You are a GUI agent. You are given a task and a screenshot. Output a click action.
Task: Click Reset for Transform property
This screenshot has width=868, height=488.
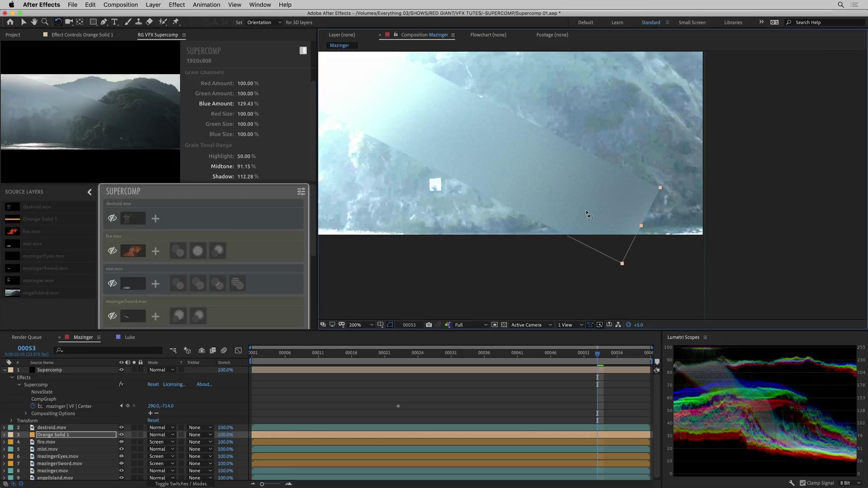tap(153, 421)
